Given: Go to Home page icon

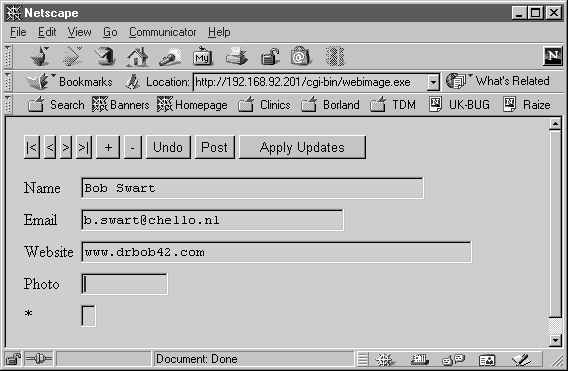Looking at the screenshot, I should [137, 57].
